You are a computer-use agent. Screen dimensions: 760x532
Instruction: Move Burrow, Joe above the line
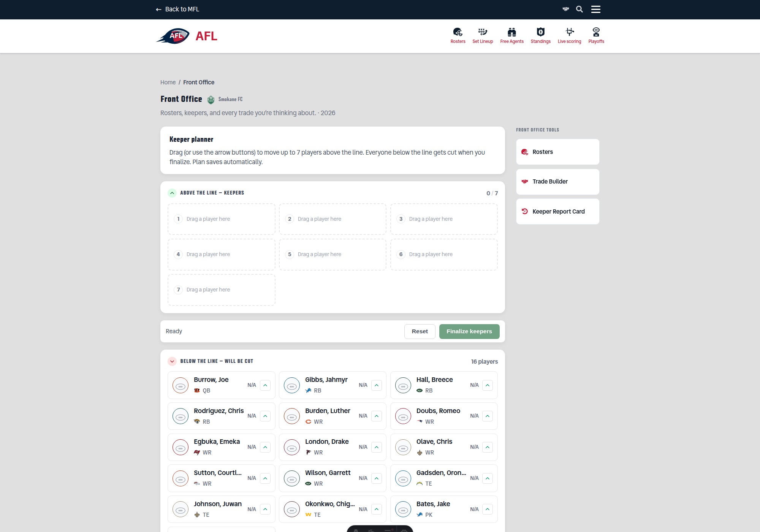tap(265, 385)
